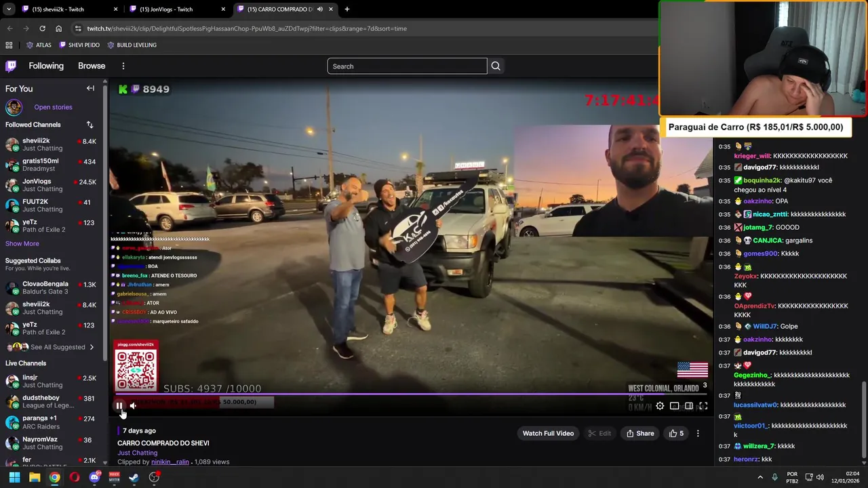Image resolution: width=868 pixels, height=488 pixels.
Task: Reload the page
Action: pos(42,28)
